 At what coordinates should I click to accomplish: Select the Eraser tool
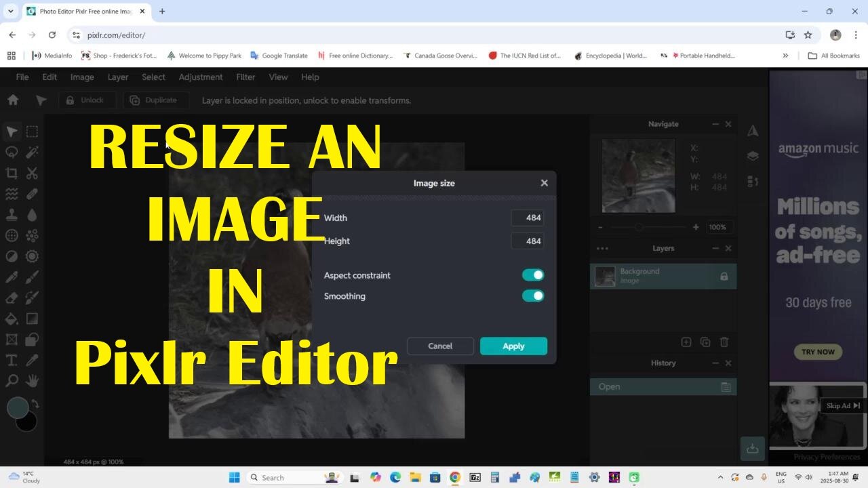point(12,298)
